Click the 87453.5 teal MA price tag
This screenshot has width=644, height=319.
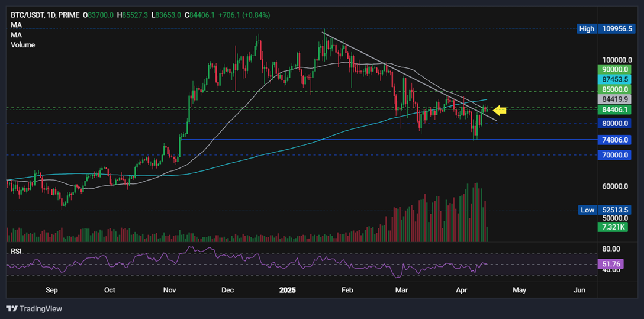614,79
